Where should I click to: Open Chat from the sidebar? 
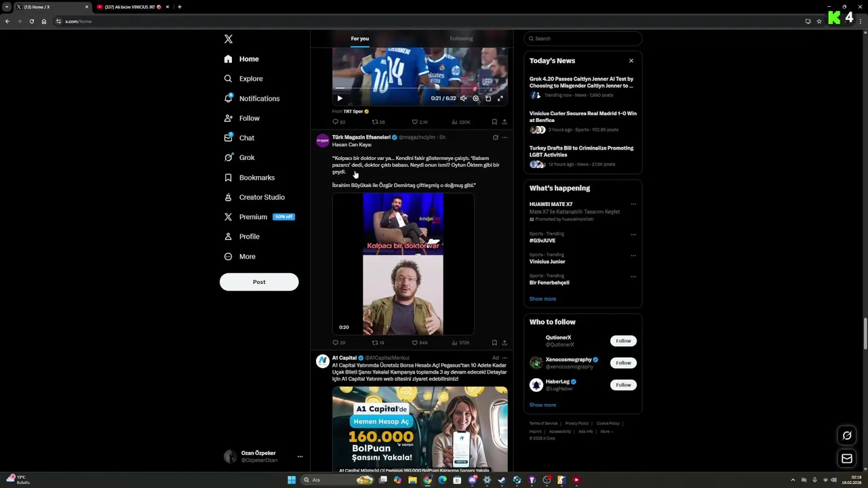239,138
